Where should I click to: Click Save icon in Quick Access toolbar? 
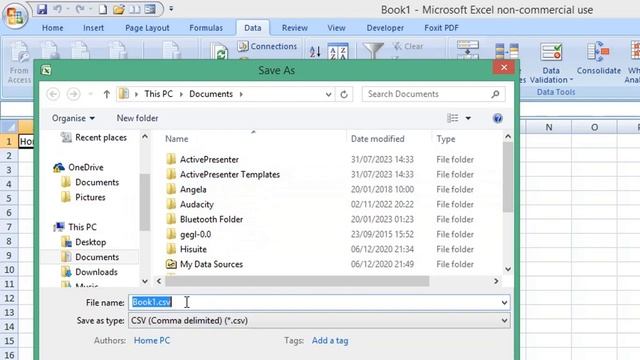point(42,9)
